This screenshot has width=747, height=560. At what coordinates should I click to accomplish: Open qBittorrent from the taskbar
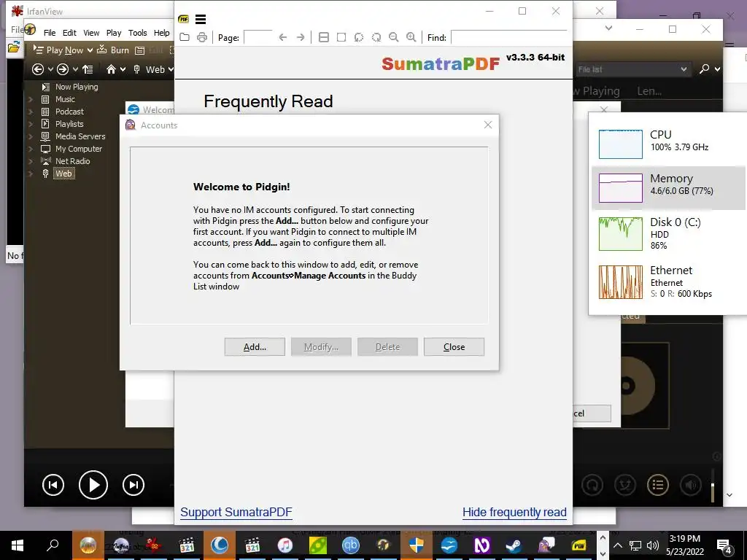350,545
